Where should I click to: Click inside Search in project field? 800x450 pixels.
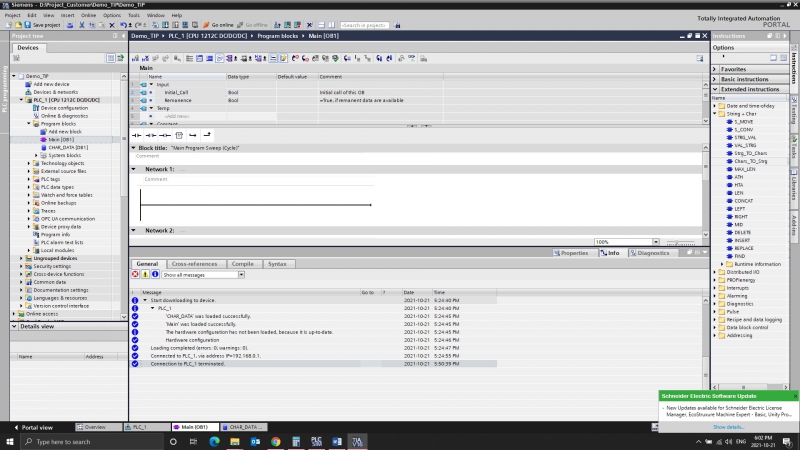click(x=364, y=25)
